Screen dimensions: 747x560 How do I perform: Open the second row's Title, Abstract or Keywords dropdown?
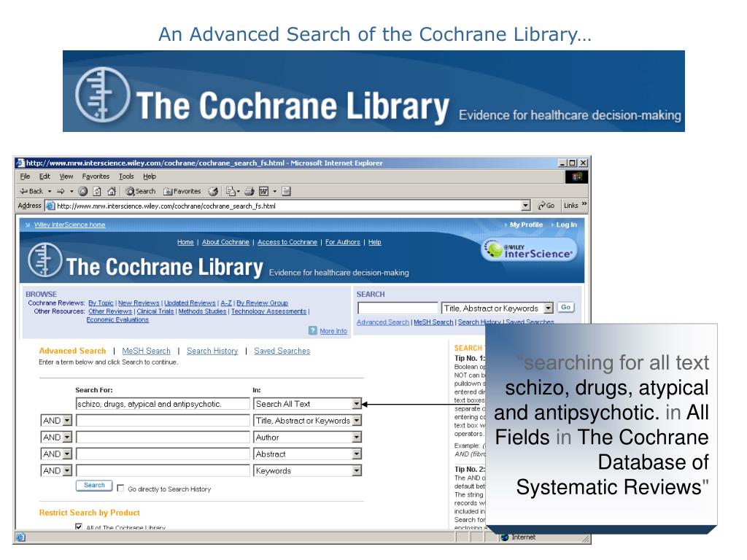pyautogui.click(x=357, y=421)
